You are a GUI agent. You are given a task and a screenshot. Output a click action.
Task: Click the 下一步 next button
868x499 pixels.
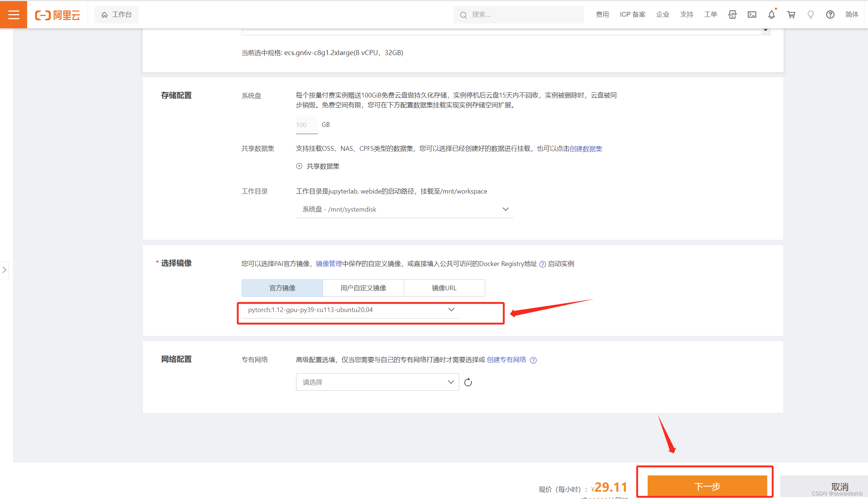click(x=707, y=486)
